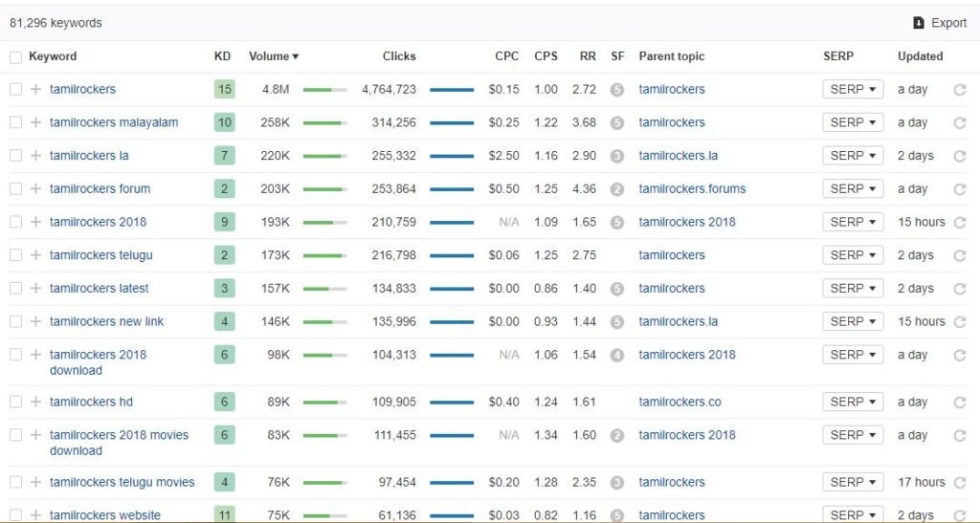Click green volume bar for tamilrockers hd
980x523 pixels.
[325, 403]
